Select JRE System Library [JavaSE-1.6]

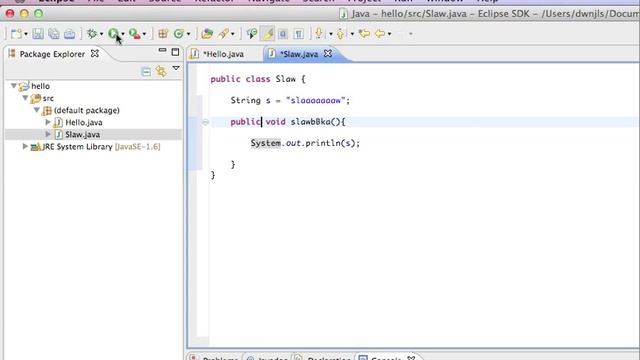tap(101, 147)
